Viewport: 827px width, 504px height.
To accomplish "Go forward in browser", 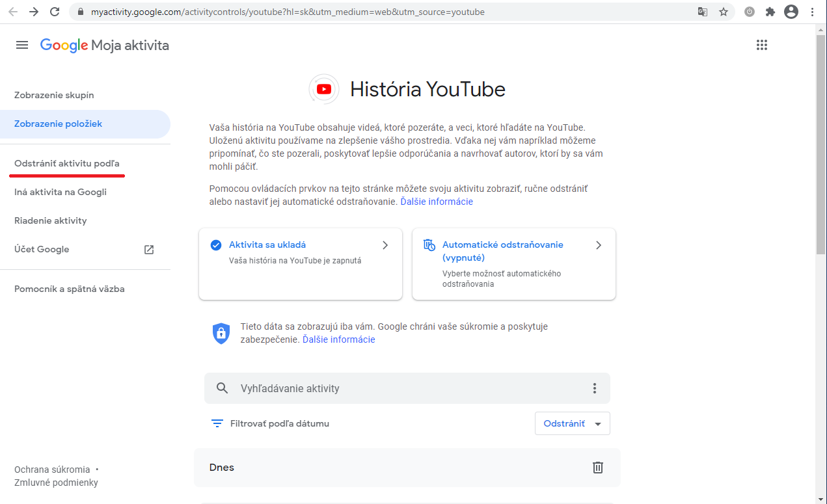I will tap(34, 12).
